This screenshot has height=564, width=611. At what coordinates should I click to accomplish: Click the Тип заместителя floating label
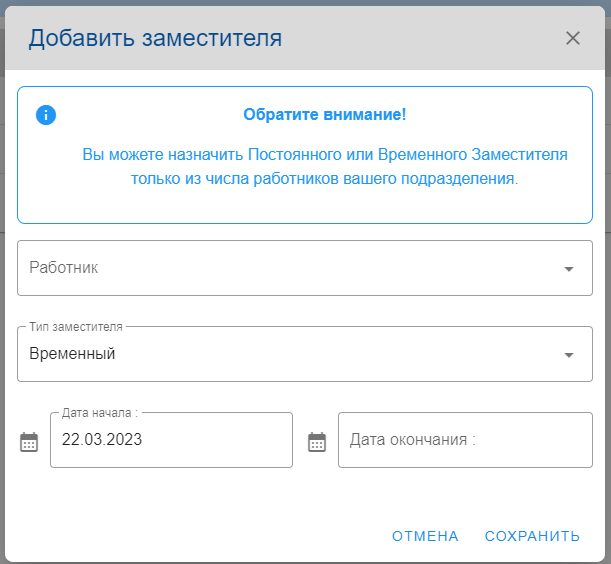[x=76, y=327]
